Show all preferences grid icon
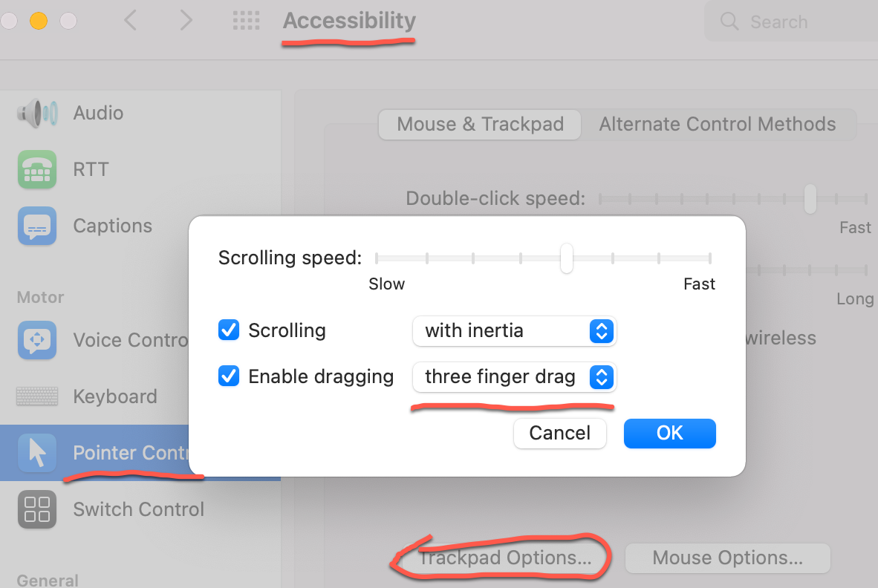 pyautogui.click(x=247, y=21)
